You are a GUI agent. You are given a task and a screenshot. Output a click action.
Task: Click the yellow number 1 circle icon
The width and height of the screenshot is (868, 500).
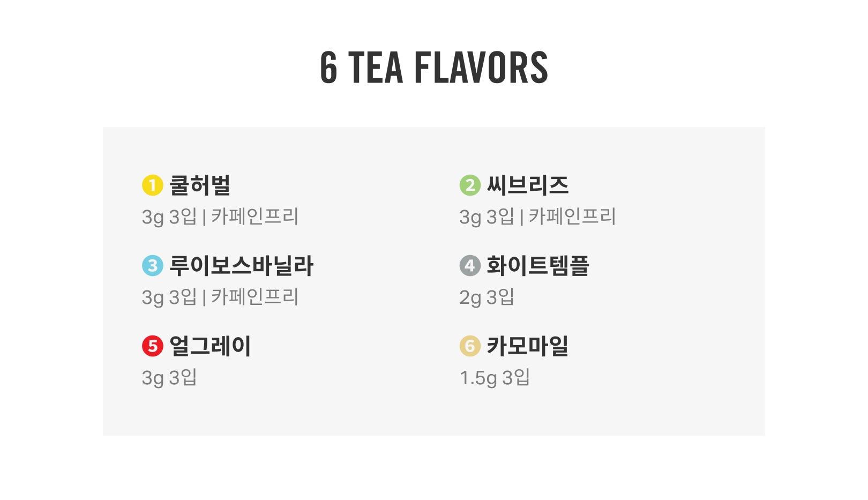pyautogui.click(x=152, y=185)
